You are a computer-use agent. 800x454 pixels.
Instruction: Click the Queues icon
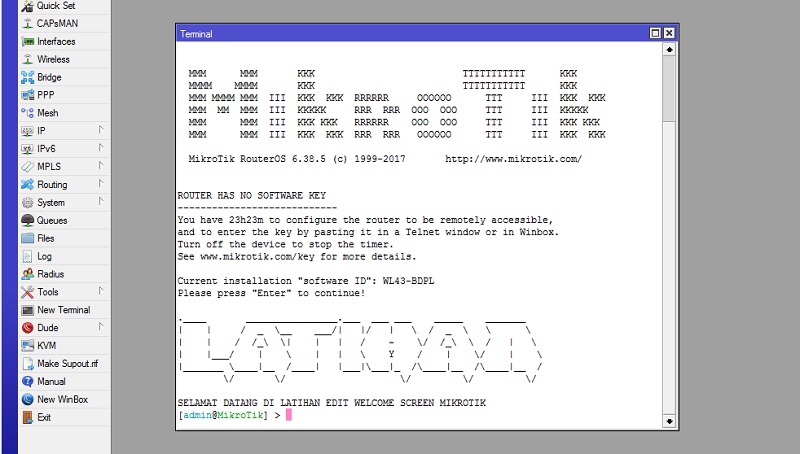coord(28,220)
